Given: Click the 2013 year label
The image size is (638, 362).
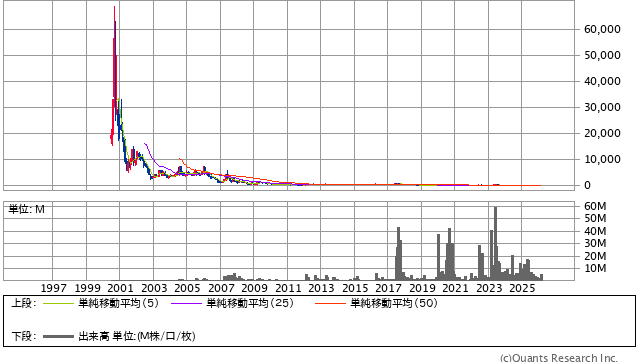Looking at the screenshot, I should click(x=321, y=288).
